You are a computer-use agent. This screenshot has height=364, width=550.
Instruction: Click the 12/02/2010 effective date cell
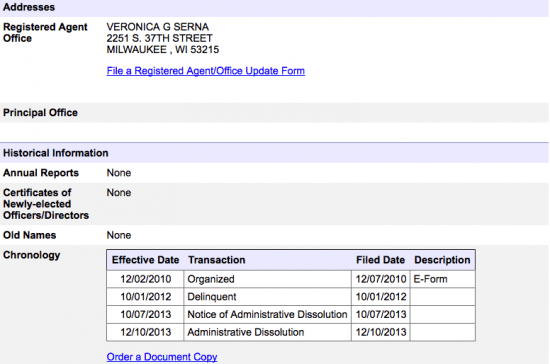(x=145, y=279)
